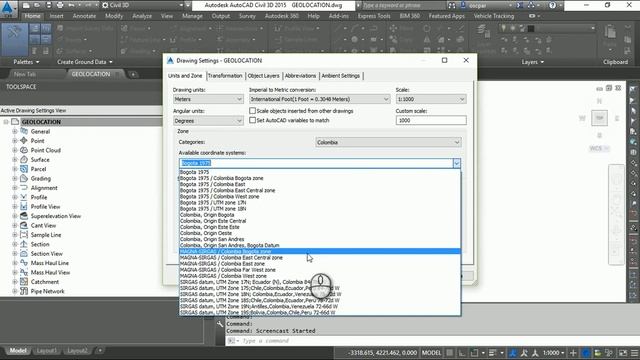Switch to the Layout1 tab
Screen dimensions: 640x360
click(47, 351)
